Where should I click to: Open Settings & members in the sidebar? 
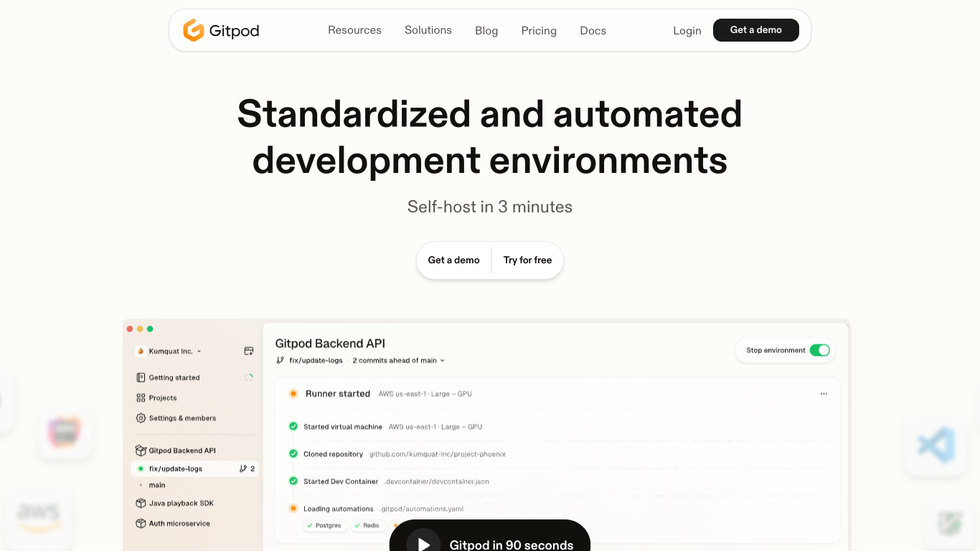(182, 418)
